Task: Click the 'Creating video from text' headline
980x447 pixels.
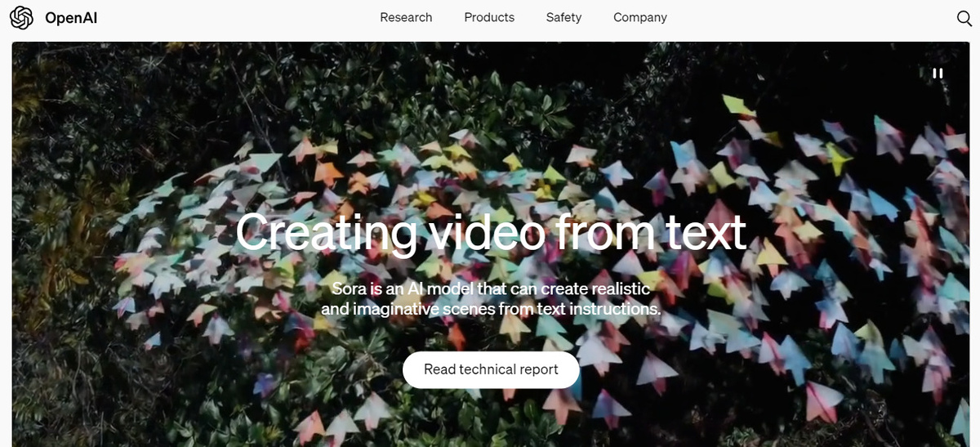Action: (491, 231)
